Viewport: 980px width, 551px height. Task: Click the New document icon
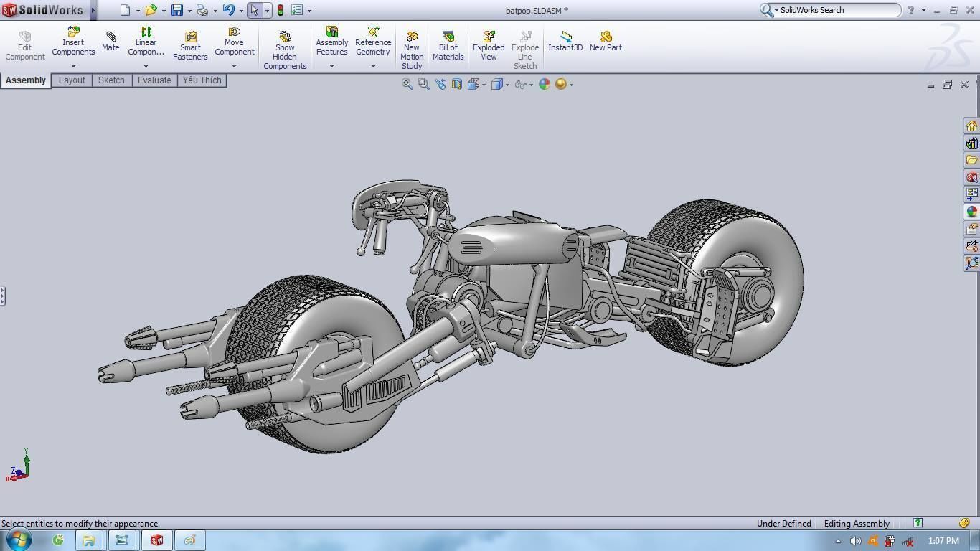[x=125, y=10]
